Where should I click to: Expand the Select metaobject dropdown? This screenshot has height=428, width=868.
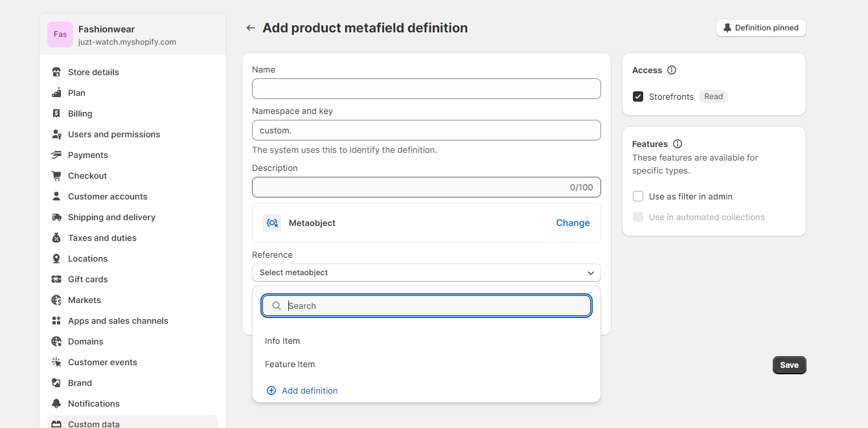(426, 273)
